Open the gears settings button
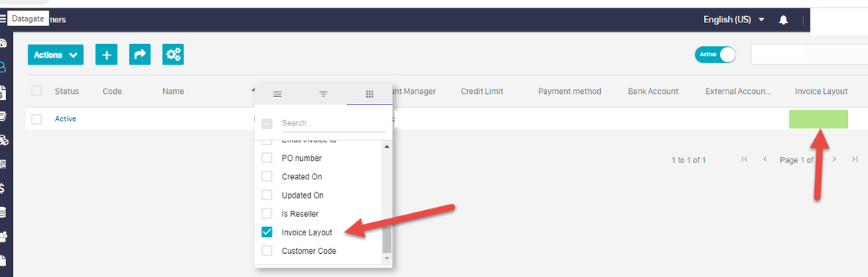 [173, 55]
